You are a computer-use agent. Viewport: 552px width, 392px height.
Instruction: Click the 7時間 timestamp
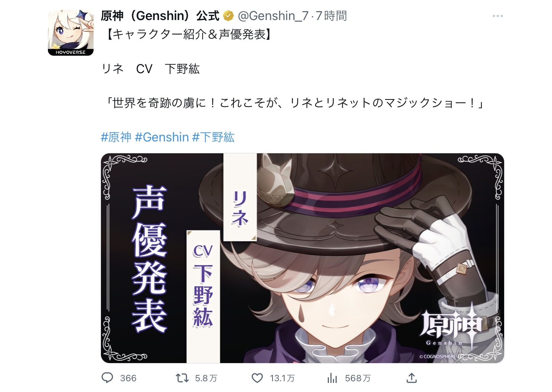point(331,16)
